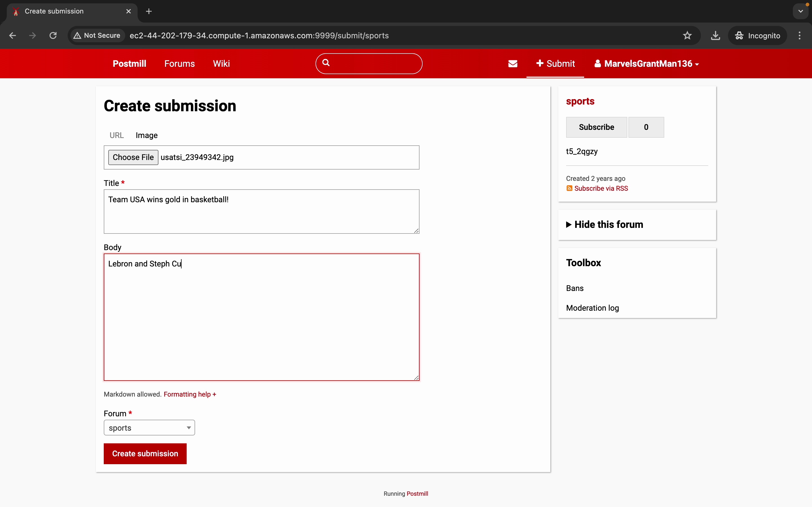
Task: Open a new browser tab
Action: coord(149,11)
